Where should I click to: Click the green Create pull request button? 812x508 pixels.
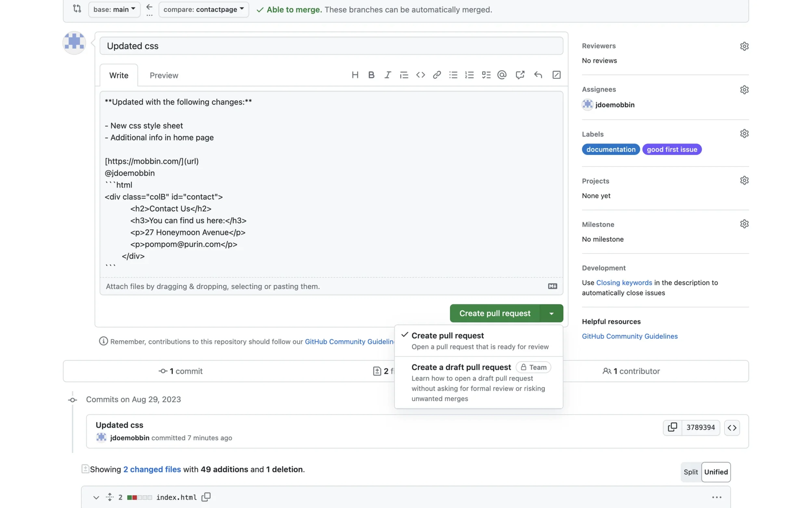(494, 313)
